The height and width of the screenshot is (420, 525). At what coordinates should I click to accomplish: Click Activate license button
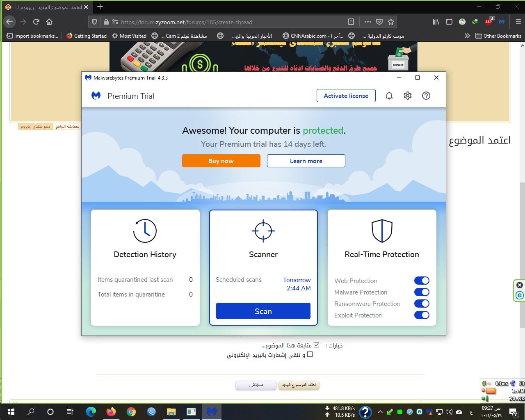click(x=346, y=96)
